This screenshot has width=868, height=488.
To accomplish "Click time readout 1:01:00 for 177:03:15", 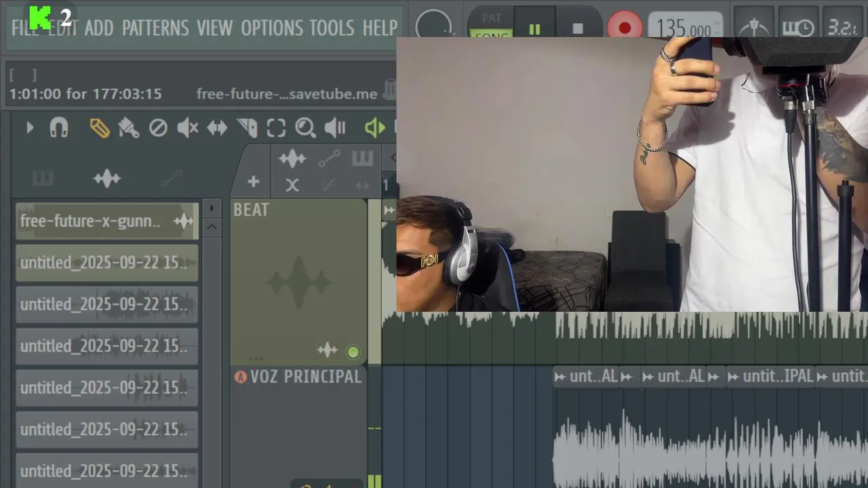I will coord(85,94).
